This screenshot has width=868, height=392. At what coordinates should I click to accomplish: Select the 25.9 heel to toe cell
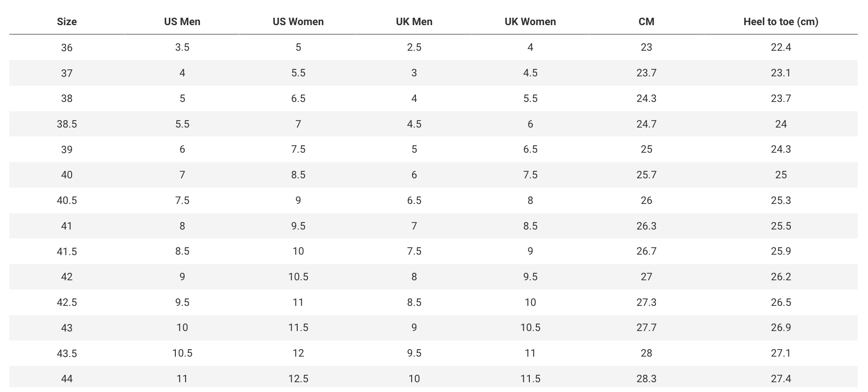[x=781, y=251]
